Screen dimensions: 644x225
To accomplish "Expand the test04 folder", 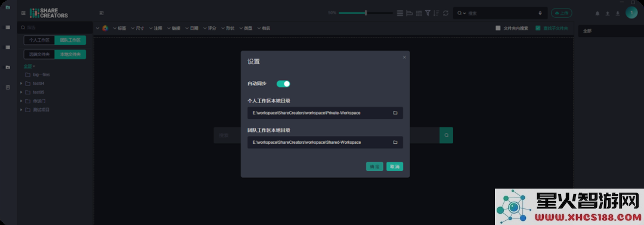I will tap(21, 84).
